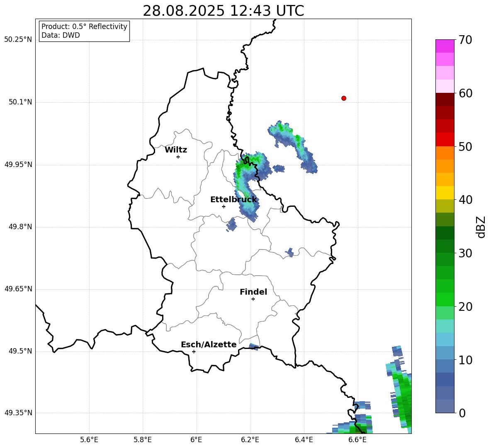Click the 'Product: 0.5° Reflectivity' text

point(84,26)
